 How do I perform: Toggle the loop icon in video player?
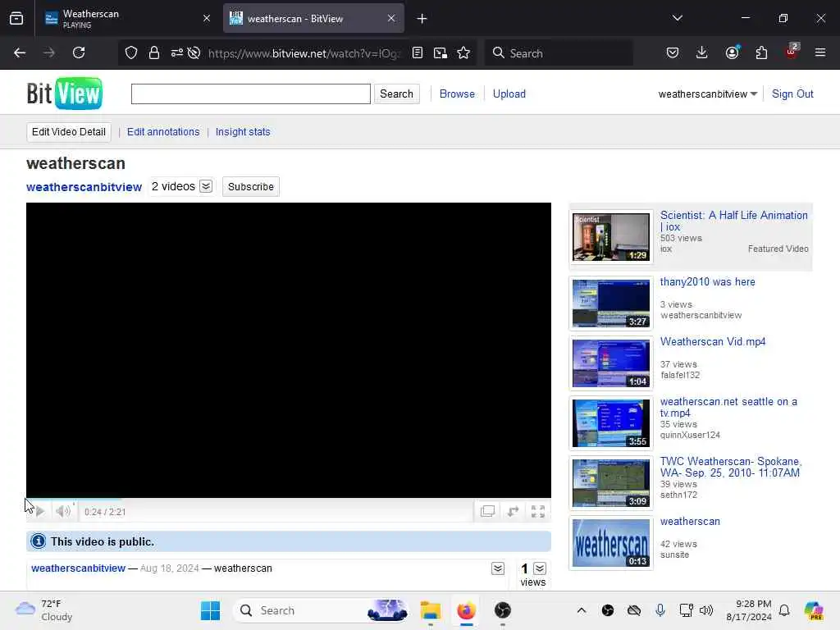pos(513,512)
